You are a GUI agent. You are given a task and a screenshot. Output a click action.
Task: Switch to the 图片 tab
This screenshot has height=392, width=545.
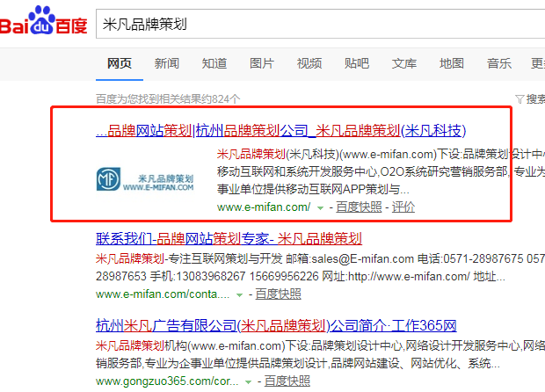[x=262, y=63]
